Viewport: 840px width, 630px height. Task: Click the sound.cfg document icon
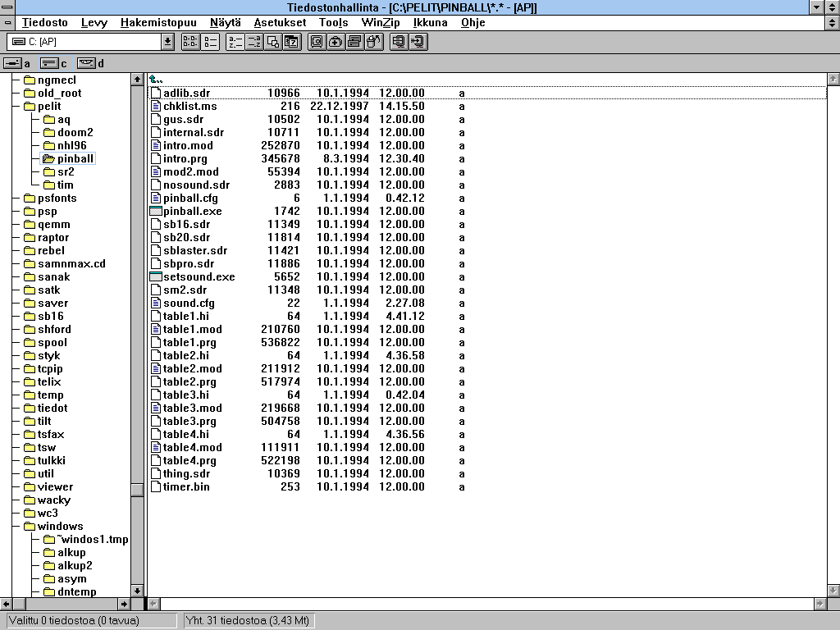coord(155,304)
